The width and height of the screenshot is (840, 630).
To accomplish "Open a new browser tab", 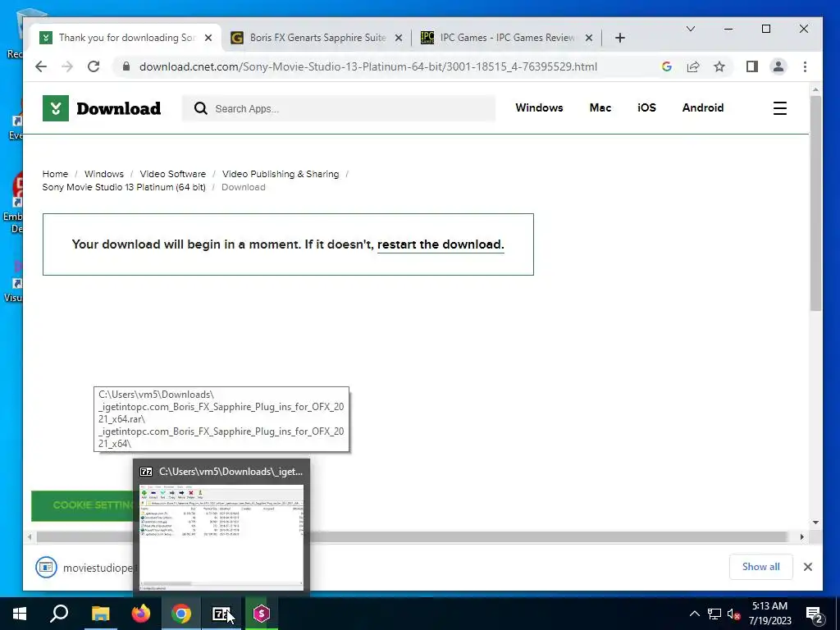I will point(620,38).
